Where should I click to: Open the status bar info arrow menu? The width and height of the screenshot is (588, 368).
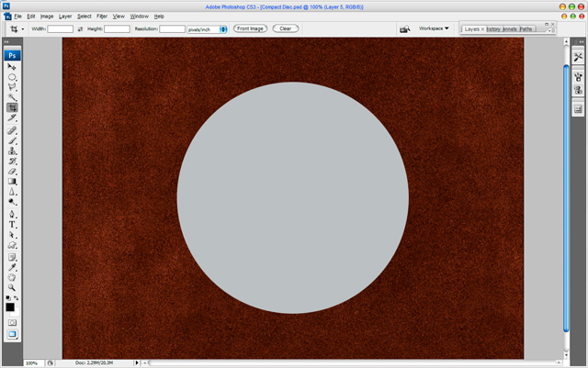pyautogui.click(x=137, y=362)
